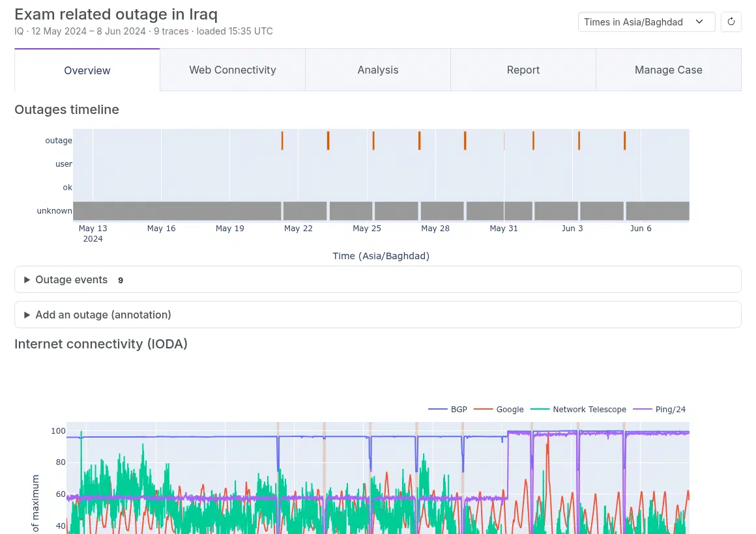The height and width of the screenshot is (534, 756).
Task: Toggle the Ping/24 legend entry
Action: (659, 409)
